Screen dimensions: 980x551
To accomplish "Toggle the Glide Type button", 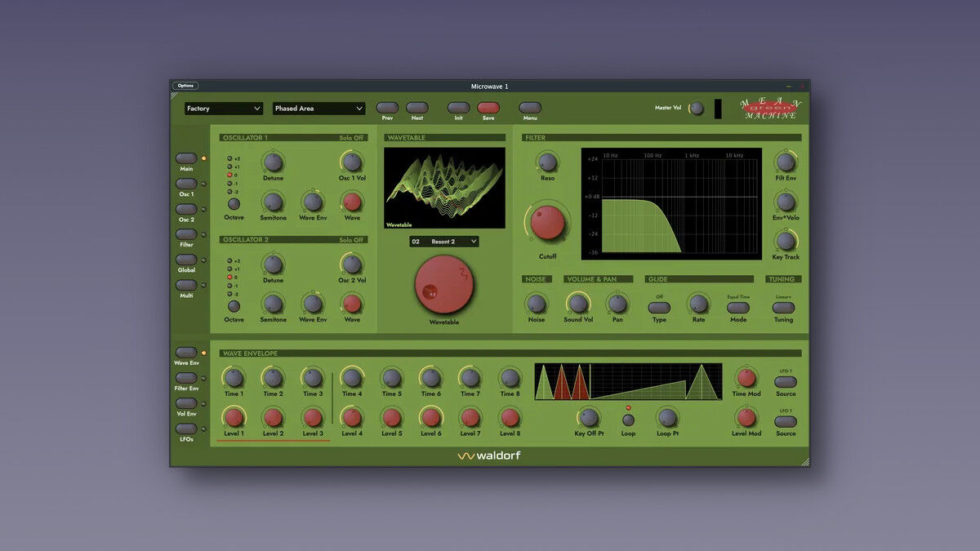I will pos(659,308).
